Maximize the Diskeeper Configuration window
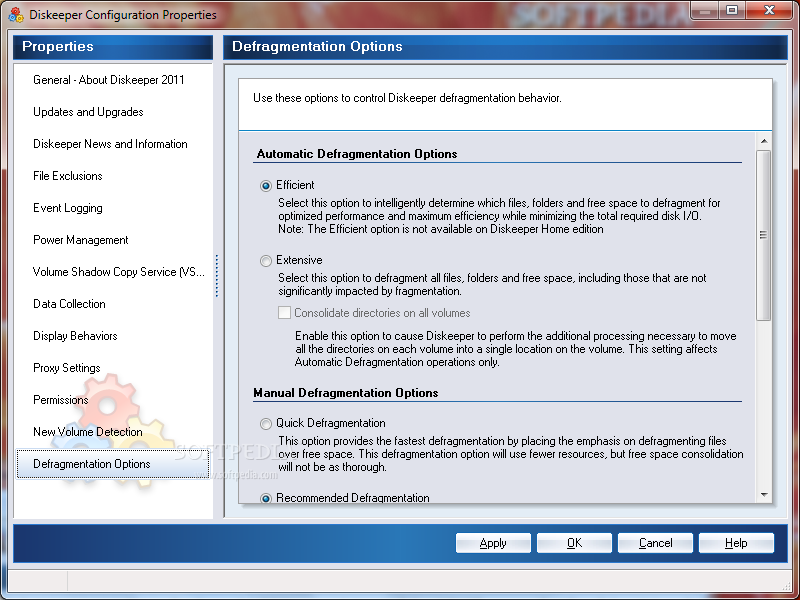The height and width of the screenshot is (600, 800). (x=732, y=11)
